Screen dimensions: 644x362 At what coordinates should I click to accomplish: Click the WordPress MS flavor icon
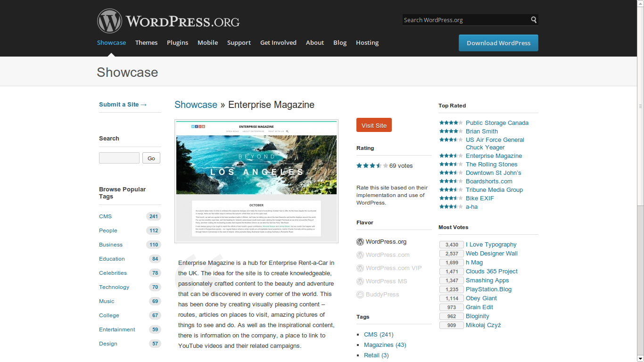tap(360, 281)
